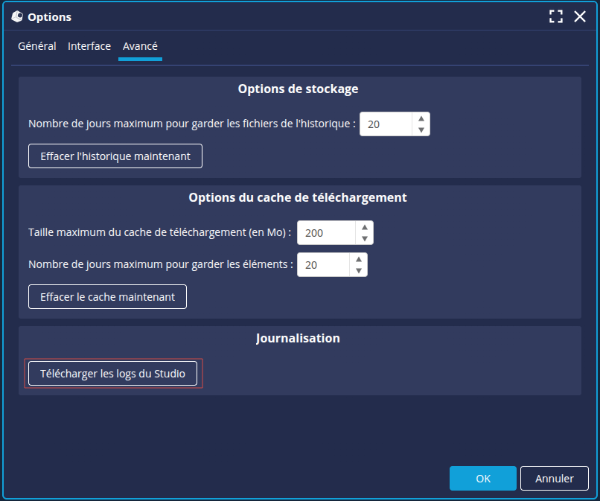The image size is (600, 501).
Task: Decrease maximum download cache size
Action: point(365,239)
